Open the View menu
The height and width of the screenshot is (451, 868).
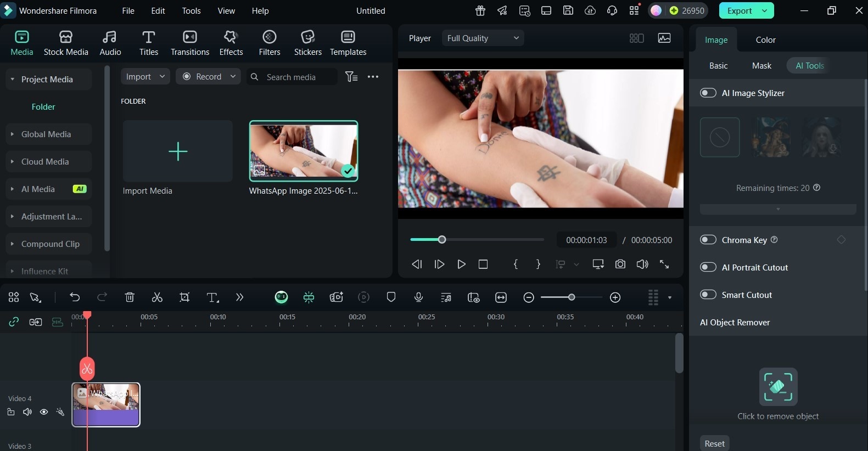point(226,10)
